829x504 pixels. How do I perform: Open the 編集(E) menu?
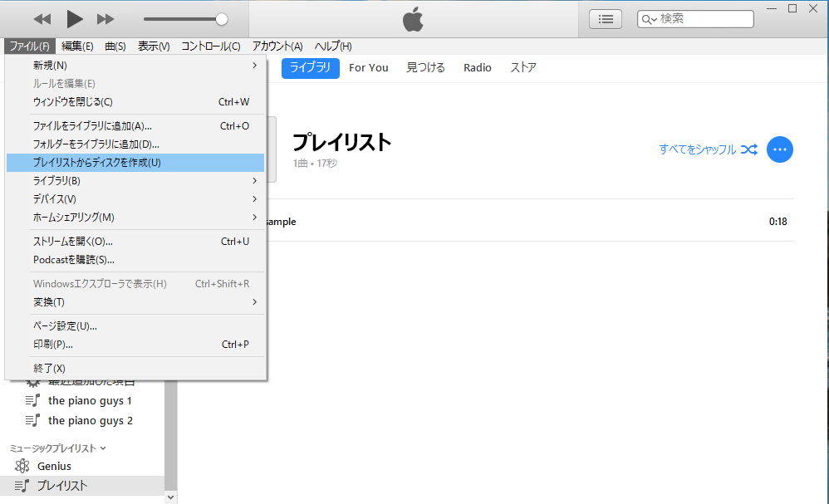tap(77, 46)
